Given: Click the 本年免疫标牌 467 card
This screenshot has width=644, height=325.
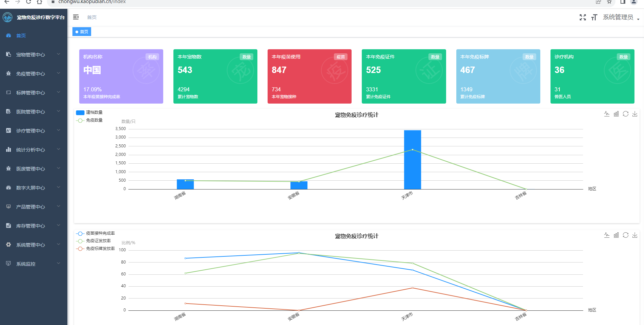Looking at the screenshot, I should pyautogui.click(x=498, y=76).
